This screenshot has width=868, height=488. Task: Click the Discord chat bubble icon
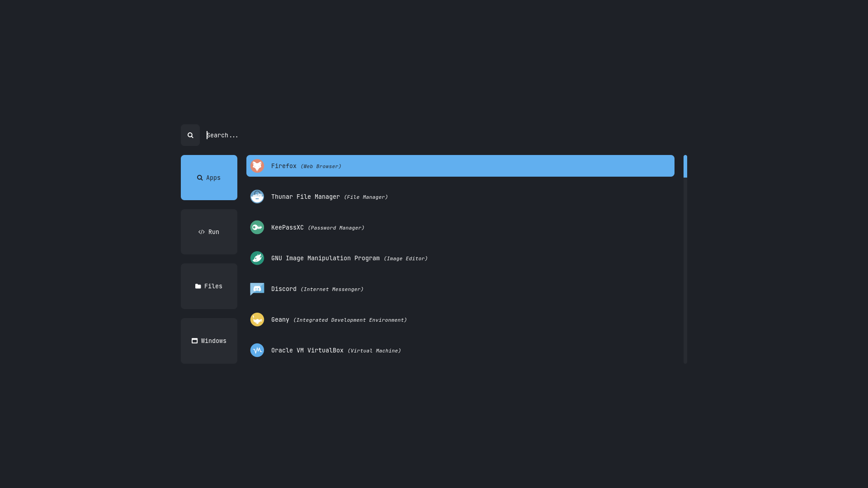[x=257, y=289]
